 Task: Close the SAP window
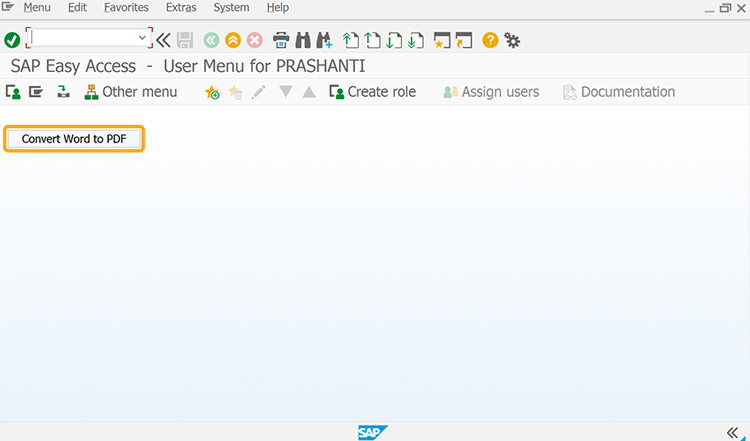coord(741,8)
